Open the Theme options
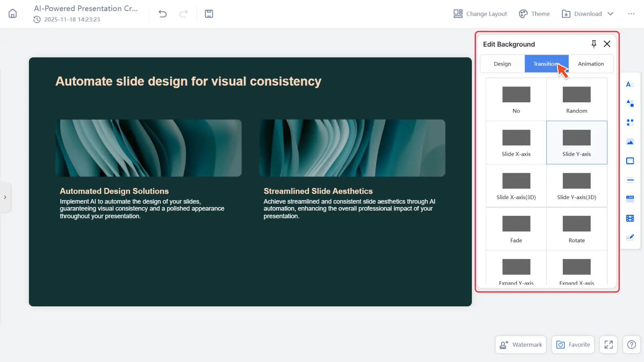This screenshot has width=644, height=362. tap(534, 14)
